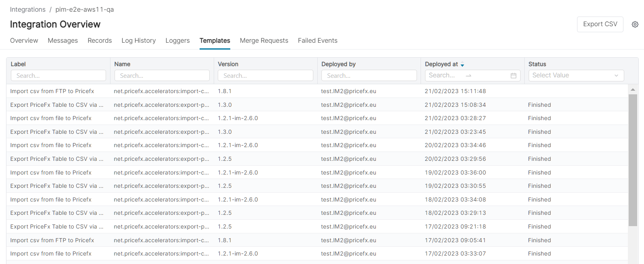
Task: Select the Integration Overview page heading
Action: pos(55,24)
